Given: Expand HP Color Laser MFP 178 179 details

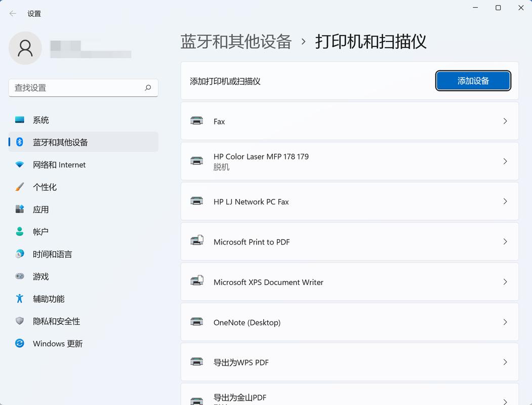Looking at the screenshot, I should click(x=505, y=161).
